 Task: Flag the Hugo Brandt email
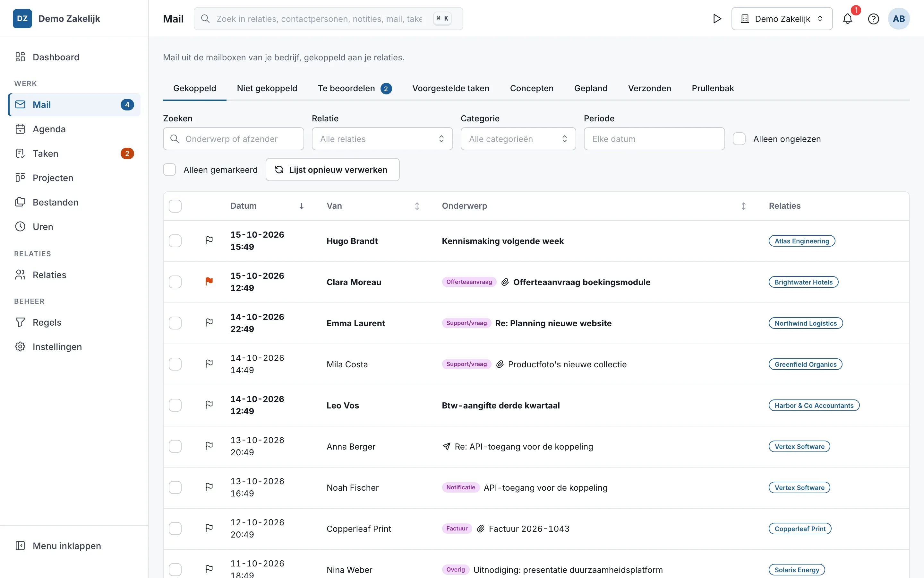click(209, 241)
